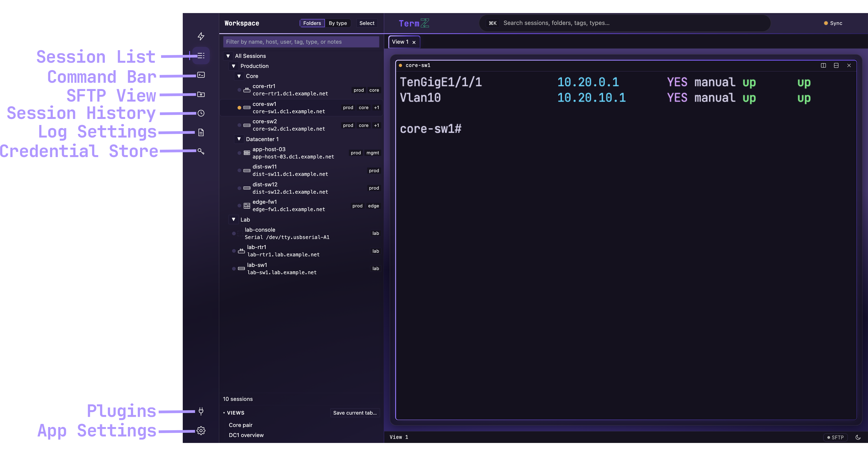The width and height of the screenshot is (868, 456).
Task: Click the Select button in Workspace
Action: pyautogui.click(x=366, y=23)
